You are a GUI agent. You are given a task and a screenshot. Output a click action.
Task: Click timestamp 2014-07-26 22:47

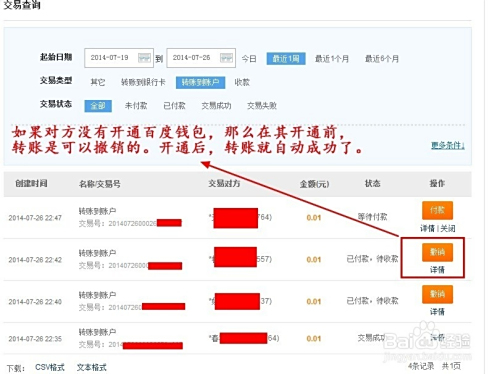[35, 218]
